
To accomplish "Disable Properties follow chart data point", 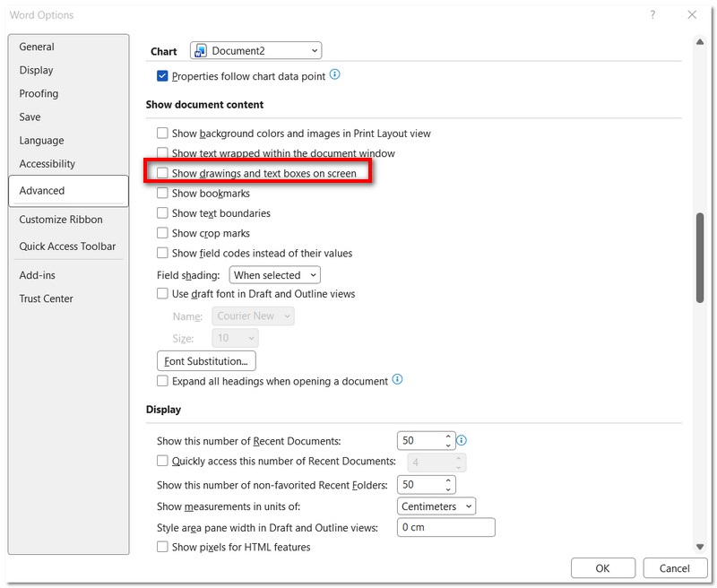I will pyautogui.click(x=162, y=76).
